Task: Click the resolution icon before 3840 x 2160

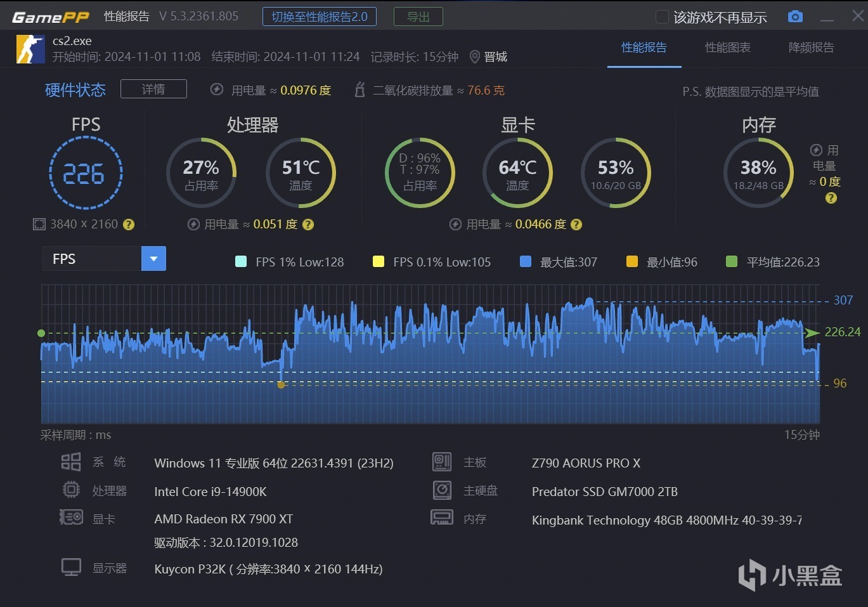Action: point(39,224)
